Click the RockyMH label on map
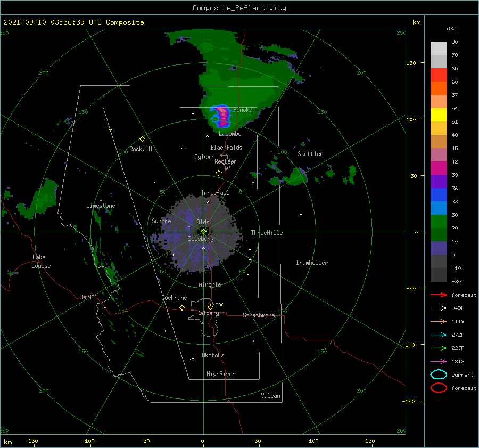The height and width of the screenshot is (448, 479). (x=141, y=149)
